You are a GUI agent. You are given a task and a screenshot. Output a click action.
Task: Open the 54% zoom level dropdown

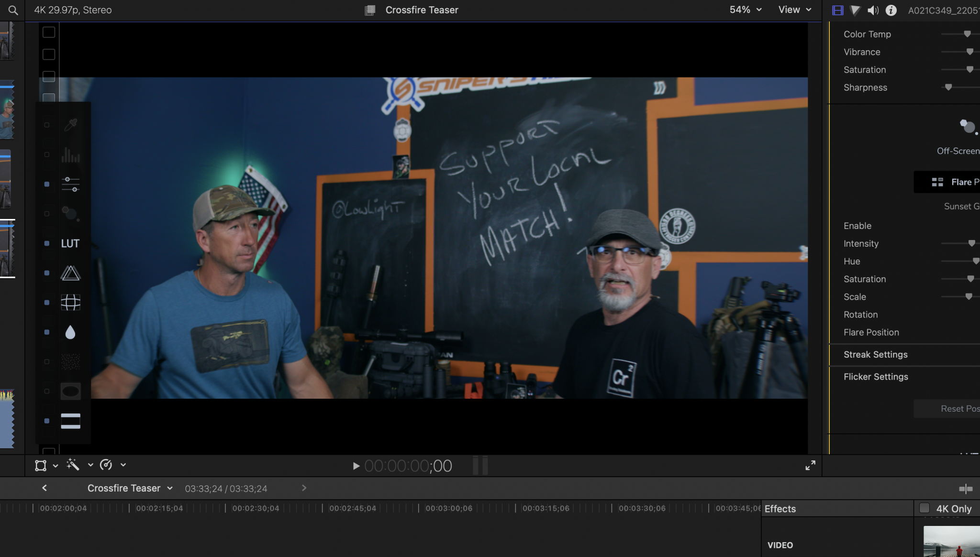pyautogui.click(x=746, y=10)
